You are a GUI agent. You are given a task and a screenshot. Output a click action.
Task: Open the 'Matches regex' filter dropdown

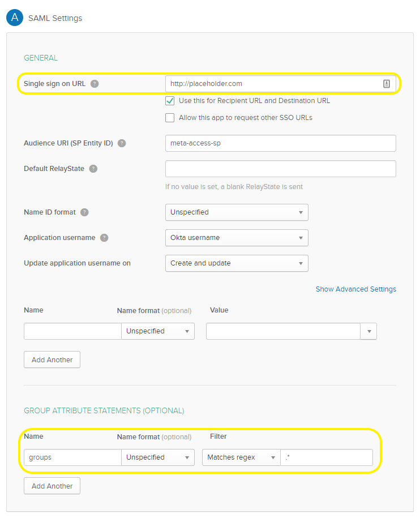(241, 457)
